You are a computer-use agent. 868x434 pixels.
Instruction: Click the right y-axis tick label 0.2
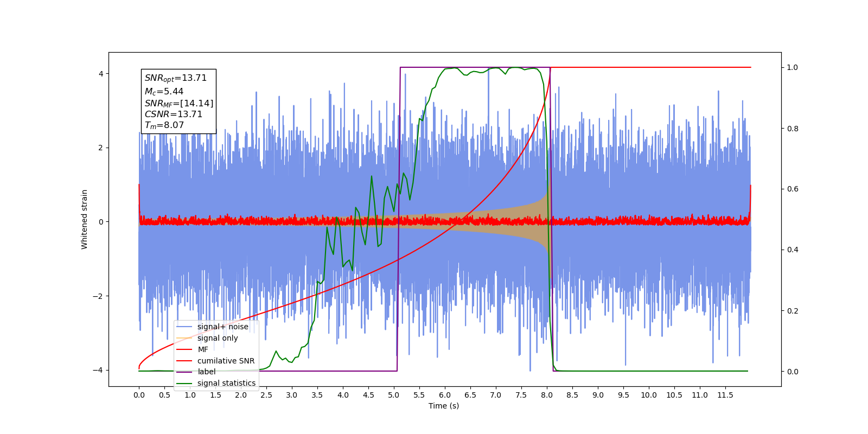click(x=792, y=311)
